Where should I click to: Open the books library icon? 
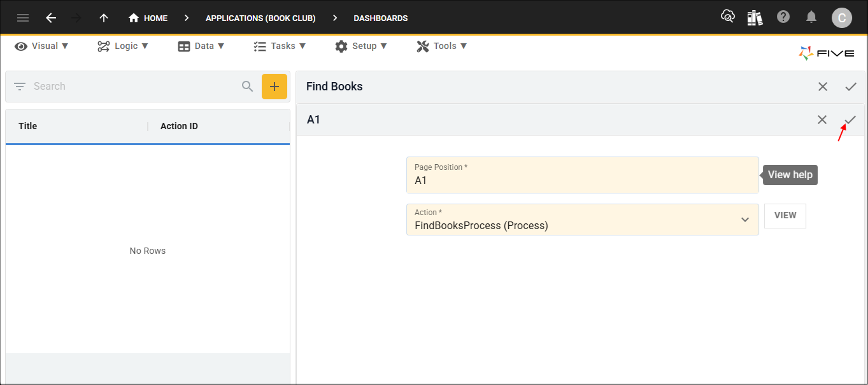coord(755,18)
